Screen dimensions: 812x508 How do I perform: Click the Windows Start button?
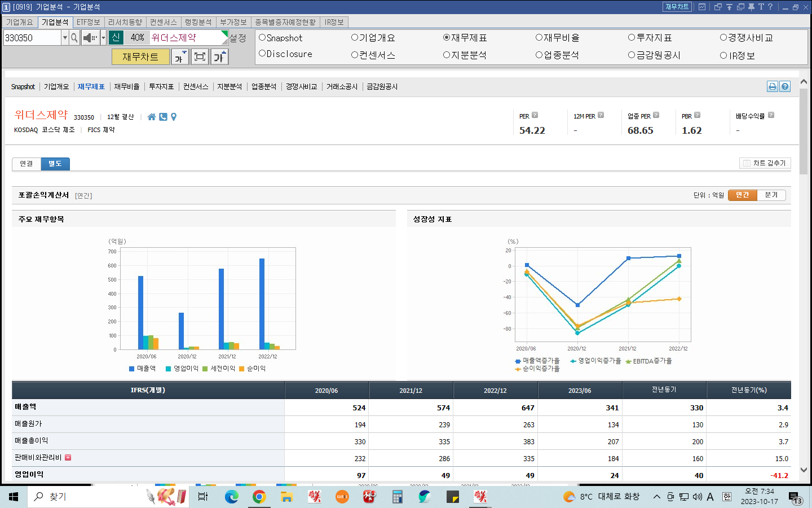(x=14, y=497)
